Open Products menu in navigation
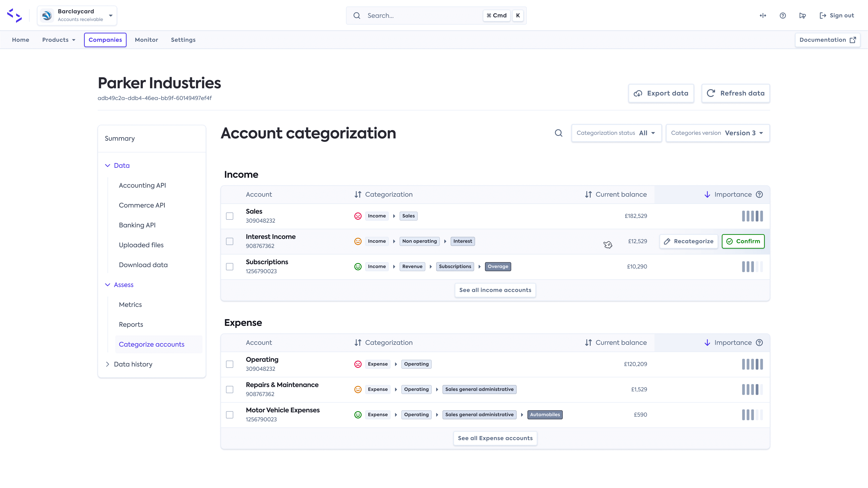Screen dimensions: 868x488 pos(59,40)
